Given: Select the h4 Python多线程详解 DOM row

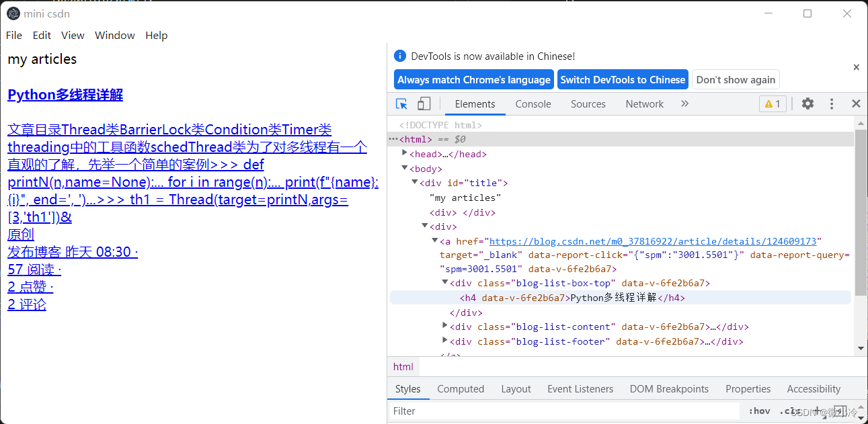Looking at the screenshot, I should point(621,298).
